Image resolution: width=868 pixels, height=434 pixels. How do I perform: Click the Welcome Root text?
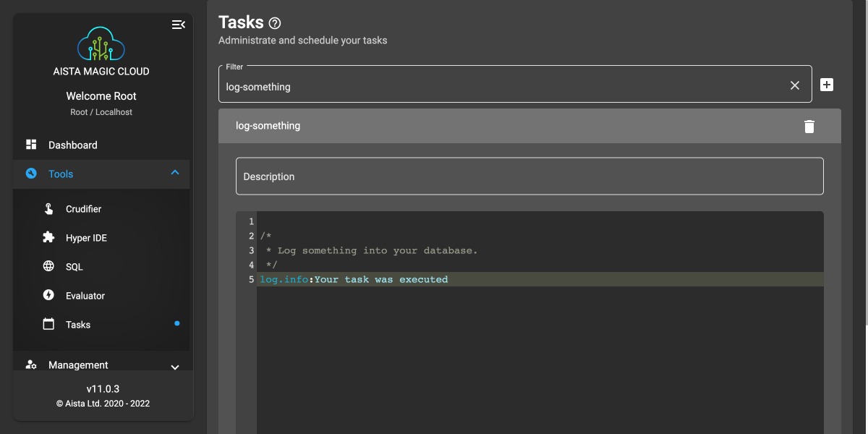click(x=101, y=96)
